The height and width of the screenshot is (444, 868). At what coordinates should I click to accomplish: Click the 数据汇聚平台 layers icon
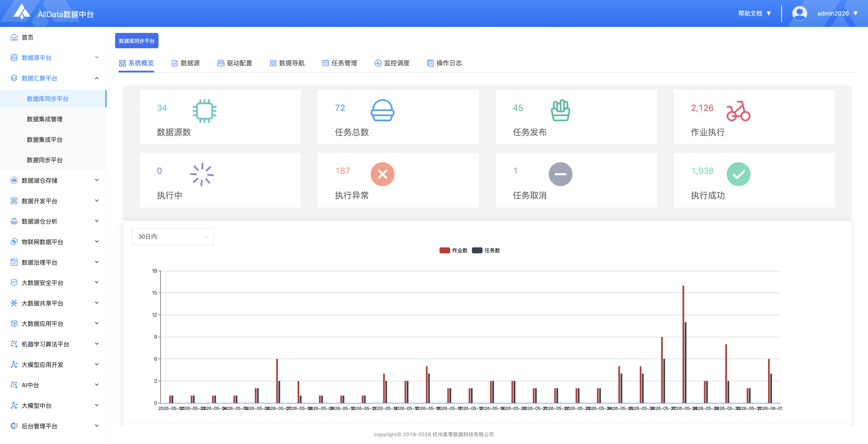[14, 78]
